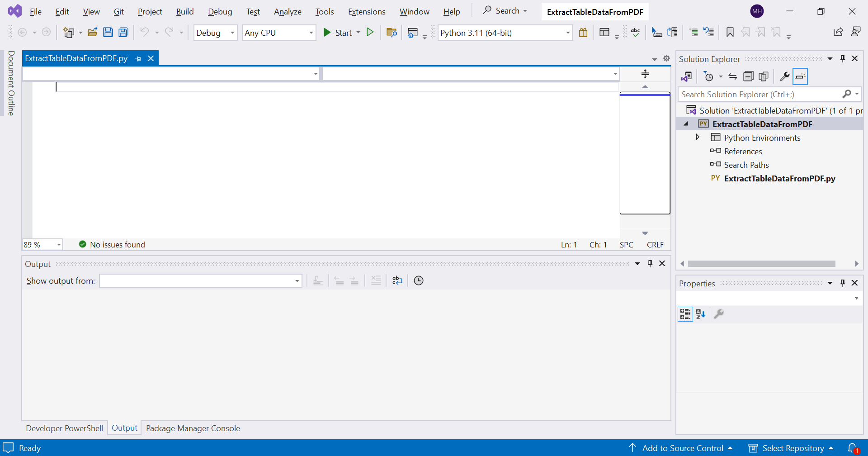The width and height of the screenshot is (868, 456).
Task: Open the Show output from dropdown
Action: [x=297, y=280]
